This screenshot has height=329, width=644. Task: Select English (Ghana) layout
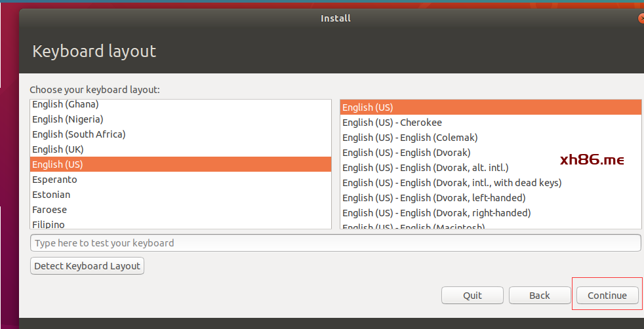(x=65, y=105)
